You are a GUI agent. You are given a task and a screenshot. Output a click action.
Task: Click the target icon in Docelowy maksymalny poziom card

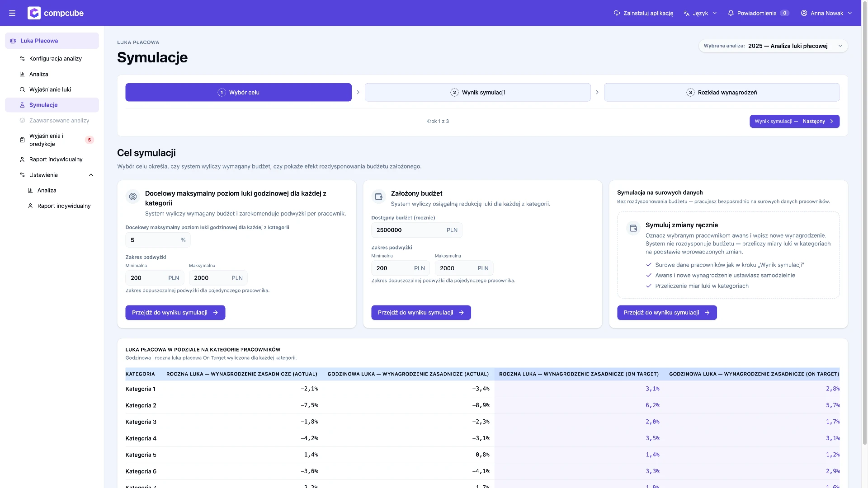[133, 197]
